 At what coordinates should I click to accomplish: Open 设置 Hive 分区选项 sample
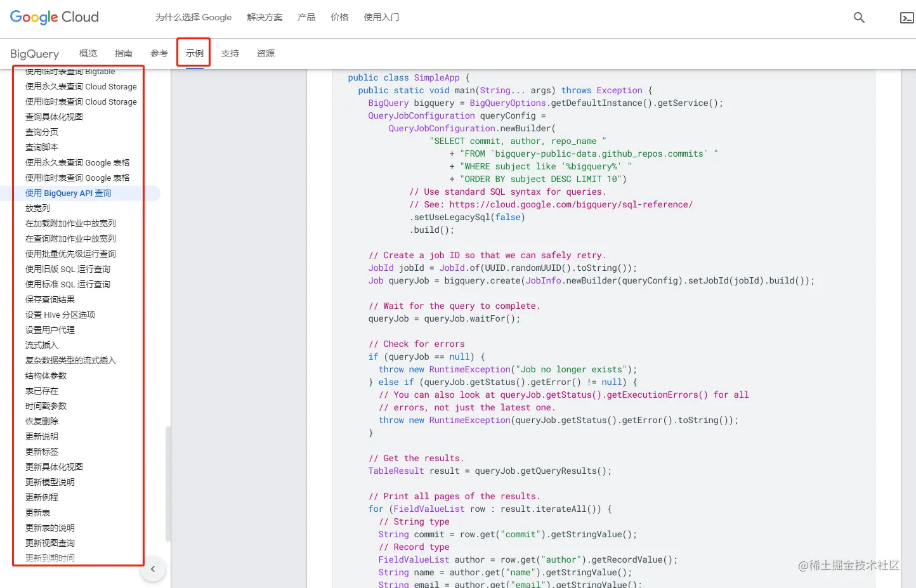pyautogui.click(x=60, y=315)
